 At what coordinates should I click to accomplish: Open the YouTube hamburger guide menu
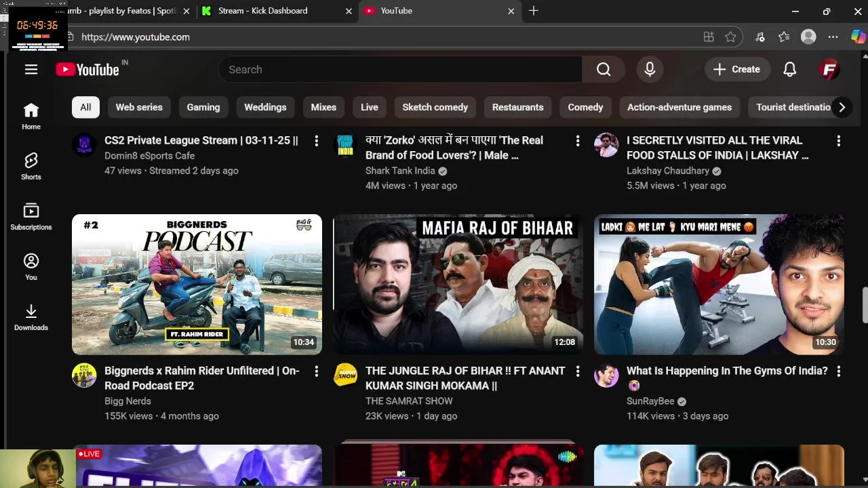(31, 69)
